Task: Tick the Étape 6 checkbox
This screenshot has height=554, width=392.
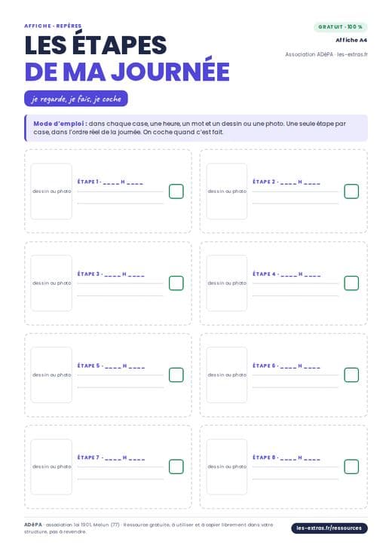Action: point(351,375)
